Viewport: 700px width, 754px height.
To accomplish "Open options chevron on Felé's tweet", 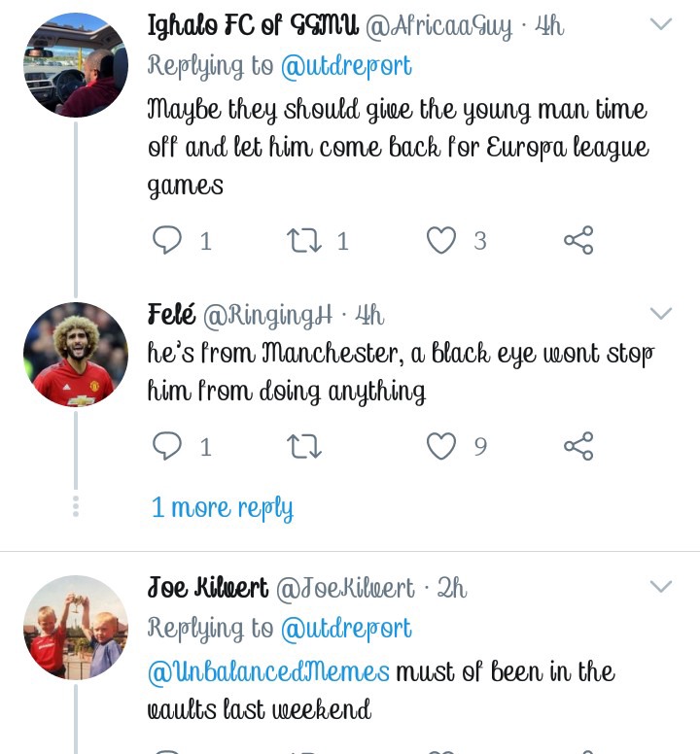I will [x=661, y=313].
